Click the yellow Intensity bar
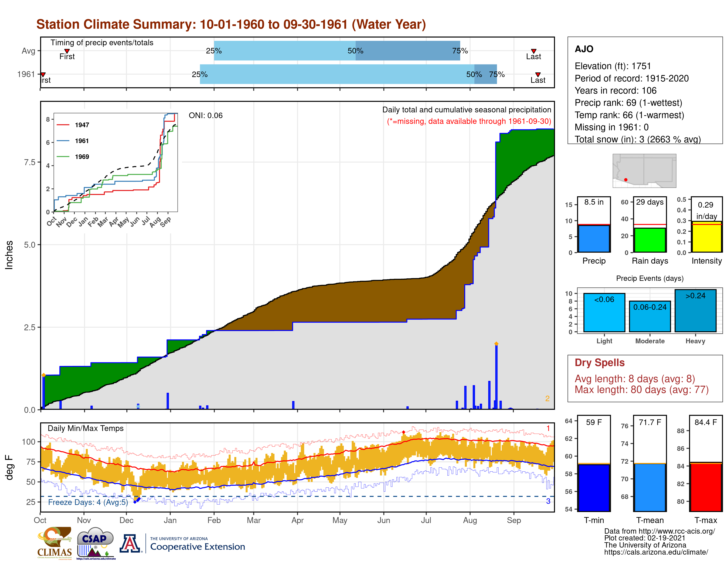This screenshot has width=728, height=563. (707, 237)
